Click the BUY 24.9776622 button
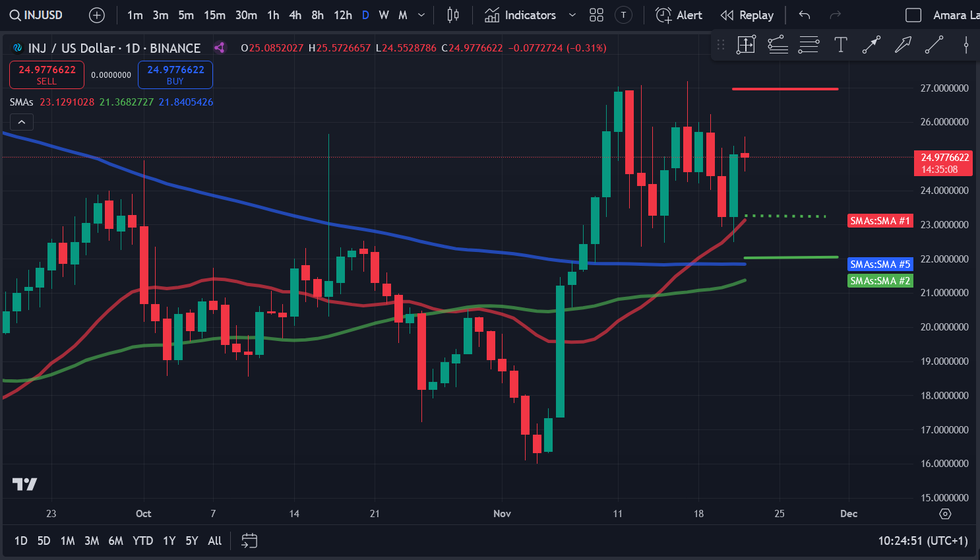Image resolution: width=980 pixels, height=560 pixels. [x=175, y=75]
